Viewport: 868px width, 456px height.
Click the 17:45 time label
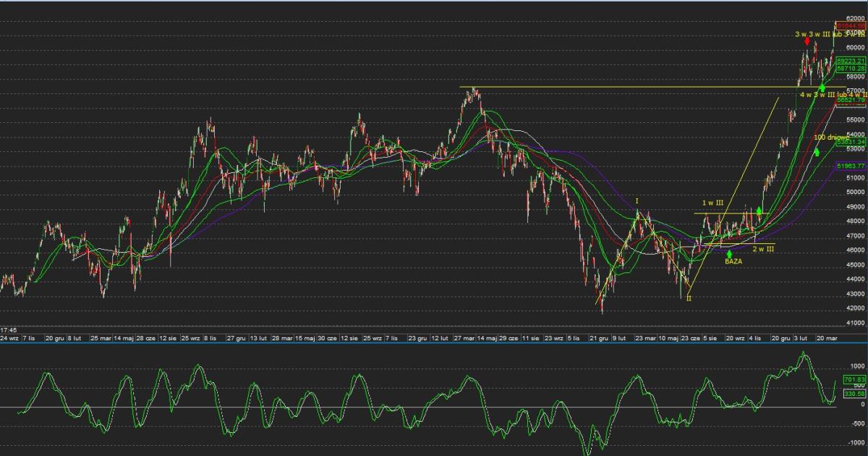click(x=9, y=329)
